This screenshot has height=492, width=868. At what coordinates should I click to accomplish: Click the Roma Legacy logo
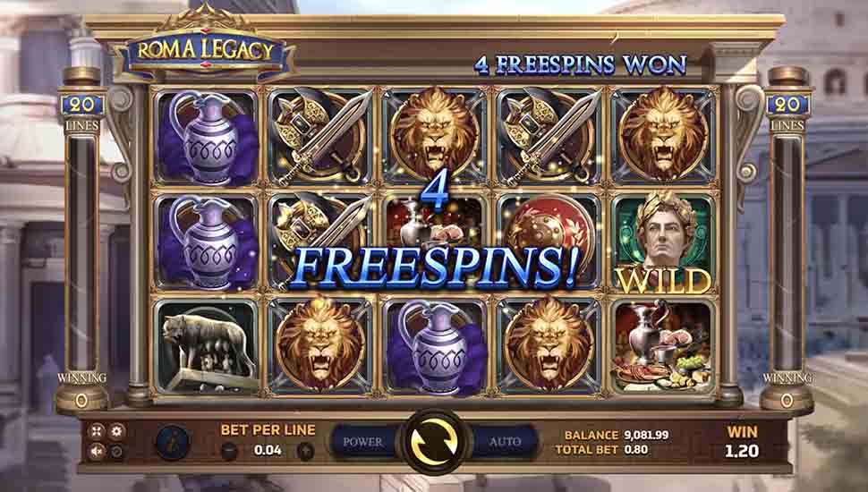(x=205, y=50)
